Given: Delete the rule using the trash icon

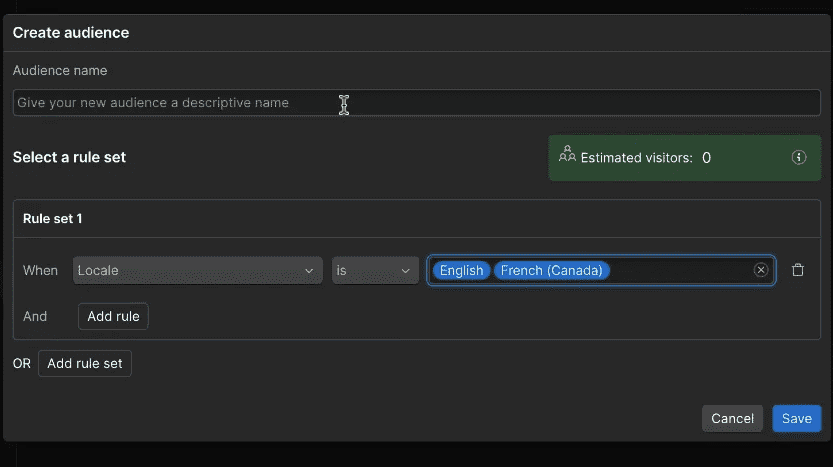Looking at the screenshot, I should click(797, 270).
